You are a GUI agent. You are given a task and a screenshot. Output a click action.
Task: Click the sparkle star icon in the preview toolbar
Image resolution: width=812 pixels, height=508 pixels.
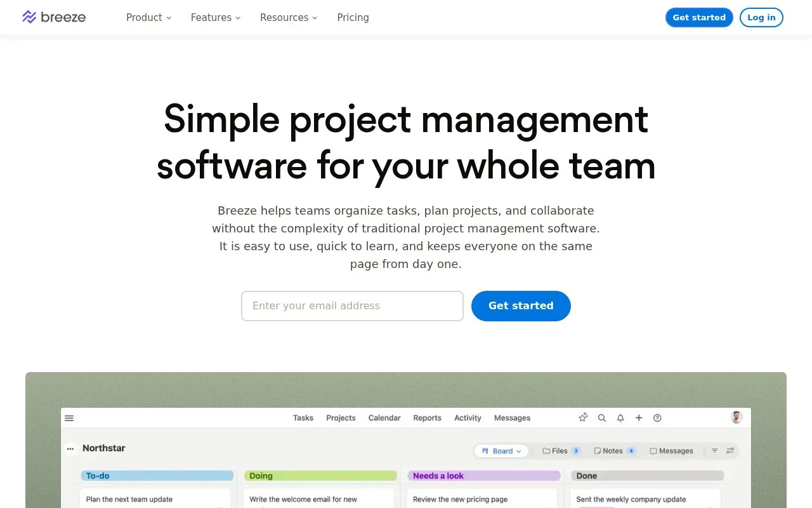pyautogui.click(x=584, y=417)
